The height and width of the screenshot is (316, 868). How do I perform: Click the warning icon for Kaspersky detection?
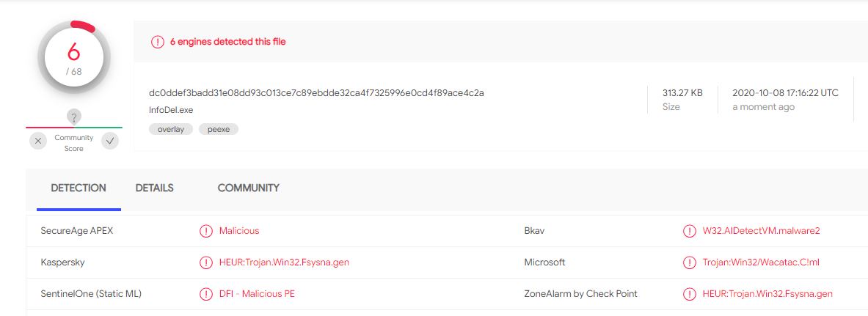point(206,262)
